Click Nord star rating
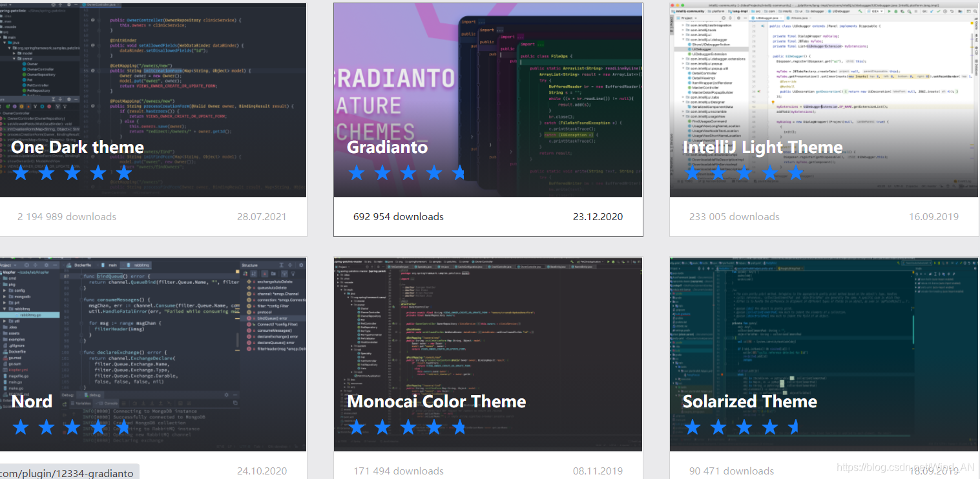The height and width of the screenshot is (479, 980). (71, 427)
